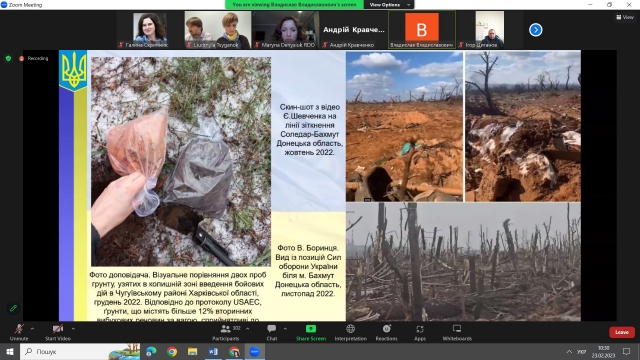
Task: Open Microsoft Edge from the taskbar
Action: (x=151, y=351)
